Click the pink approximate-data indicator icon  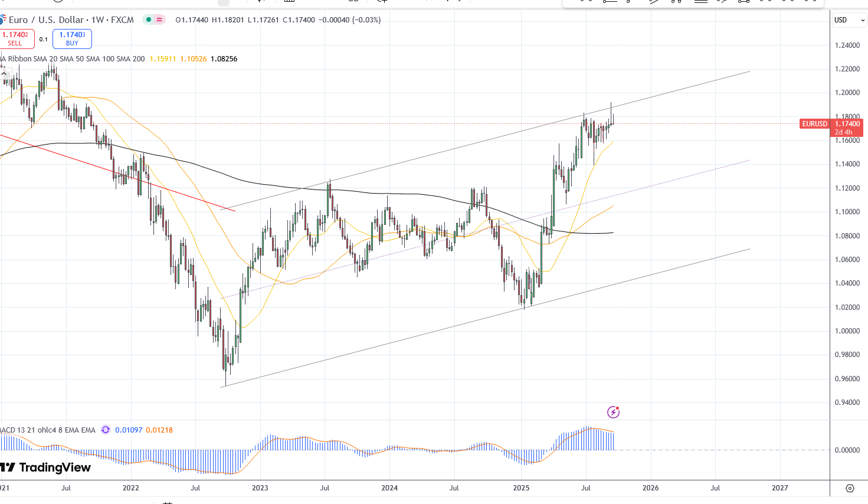tap(159, 19)
